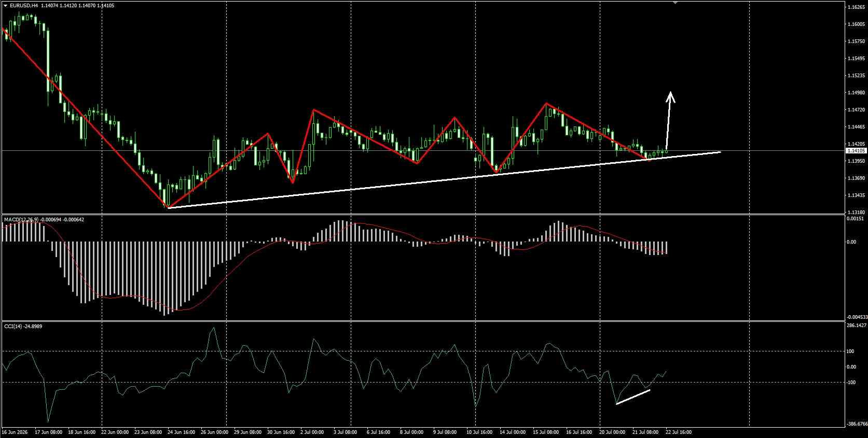Click the 22 Jul 16:00 time label
Image resolution: width=868 pixels, height=438 pixels.
[679, 432]
